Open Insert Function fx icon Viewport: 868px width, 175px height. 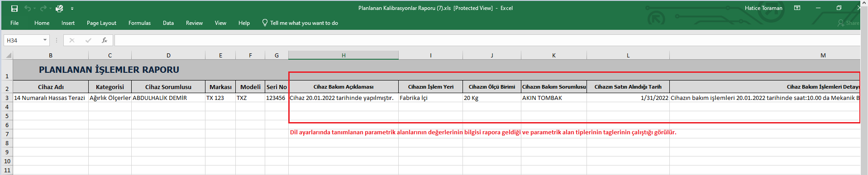pyautogui.click(x=104, y=40)
